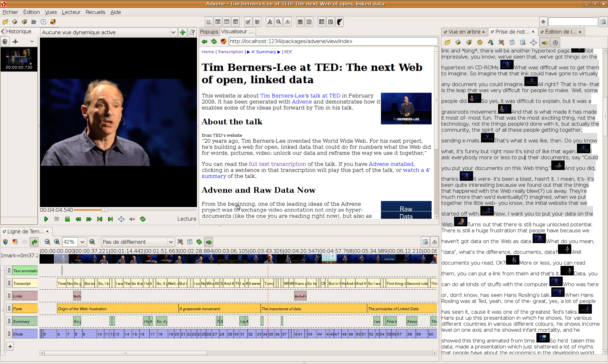Click the green play button under video
608x364 pixels.
[x=46, y=219]
